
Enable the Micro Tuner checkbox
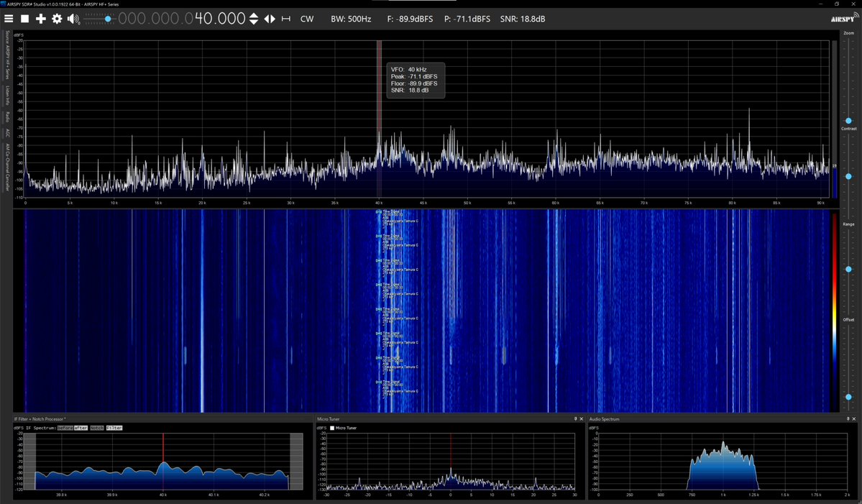[332, 428]
